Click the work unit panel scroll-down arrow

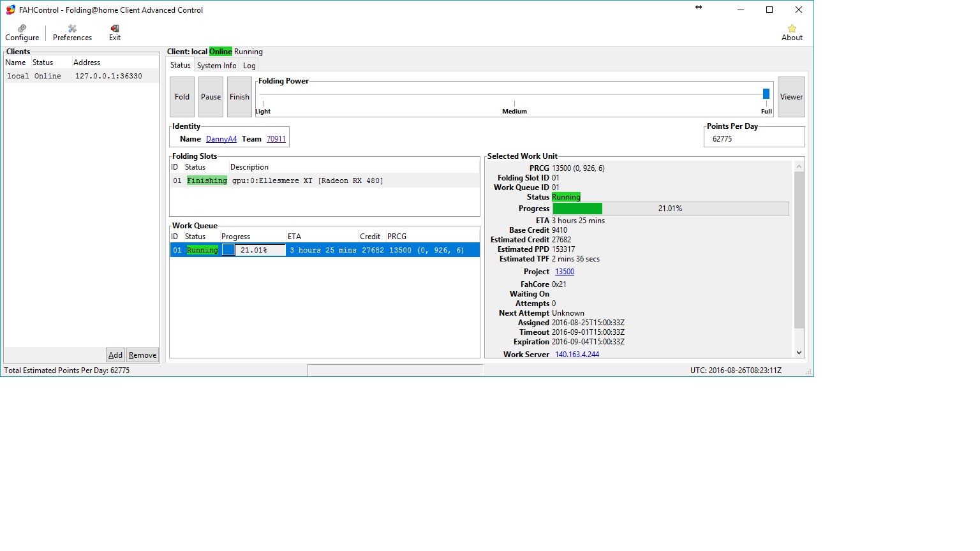tap(799, 353)
